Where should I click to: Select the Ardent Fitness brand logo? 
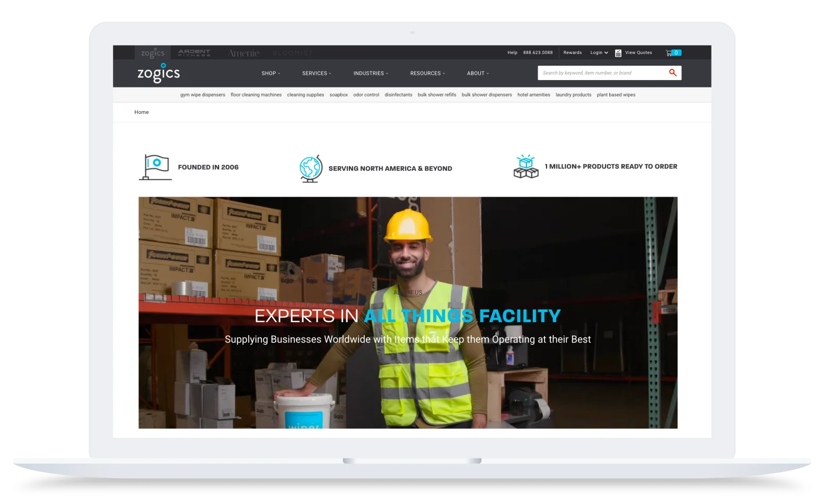(193, 52)
